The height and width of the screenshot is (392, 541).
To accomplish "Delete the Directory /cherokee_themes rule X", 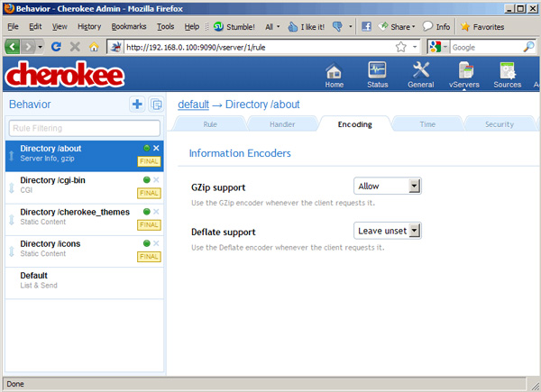I will click(x=156, y=212).
